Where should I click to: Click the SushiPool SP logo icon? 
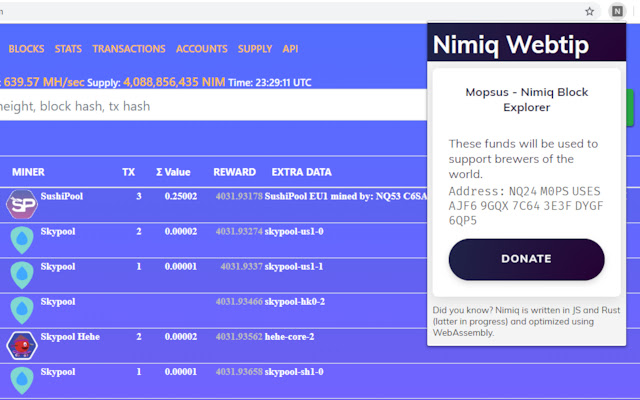pos(22,204)
